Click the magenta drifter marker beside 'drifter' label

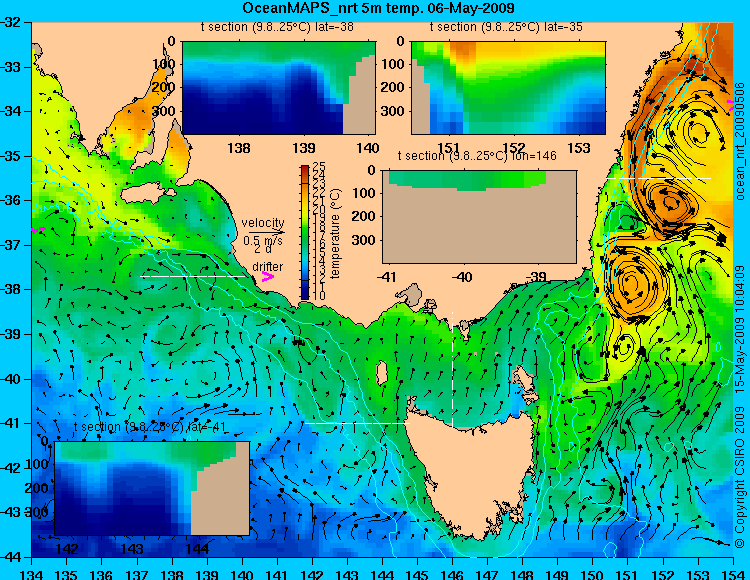click(x=268, y=277)
